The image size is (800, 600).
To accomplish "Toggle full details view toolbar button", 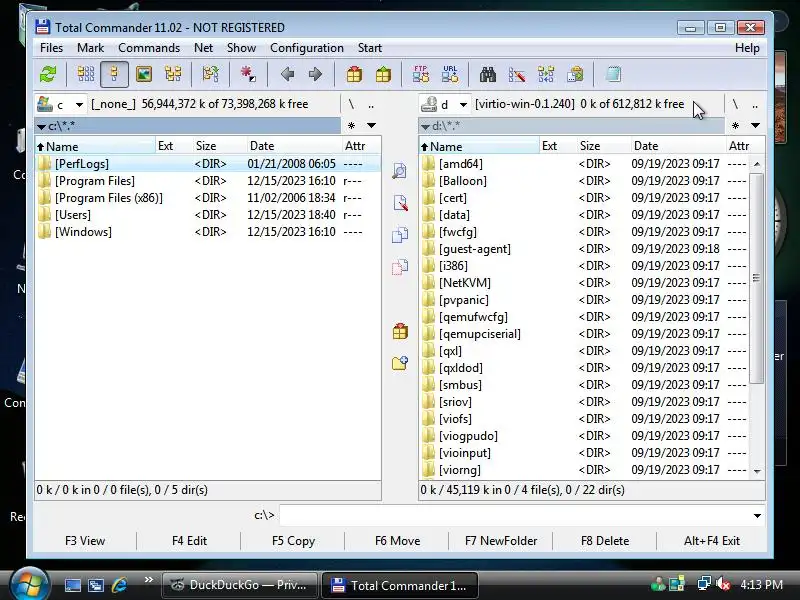I will (x=114, y=74).
